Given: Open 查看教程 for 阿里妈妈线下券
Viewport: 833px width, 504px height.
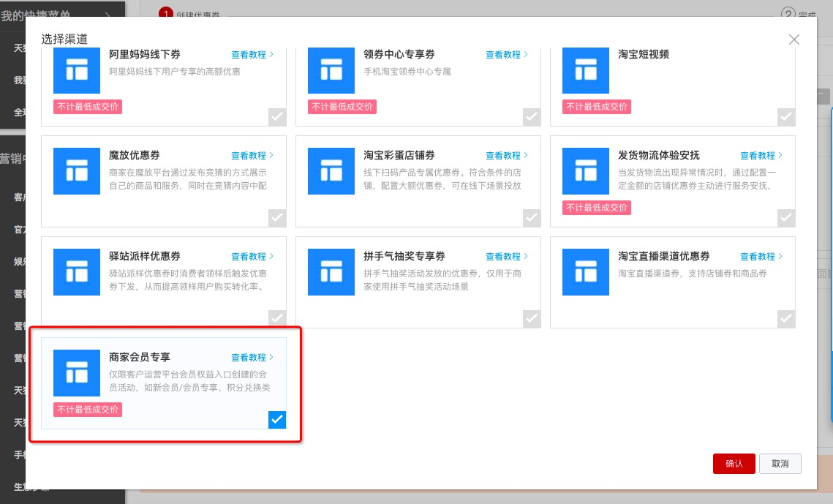Looking at the screenshot, I should pyautogui.click(x=252, y=55).
